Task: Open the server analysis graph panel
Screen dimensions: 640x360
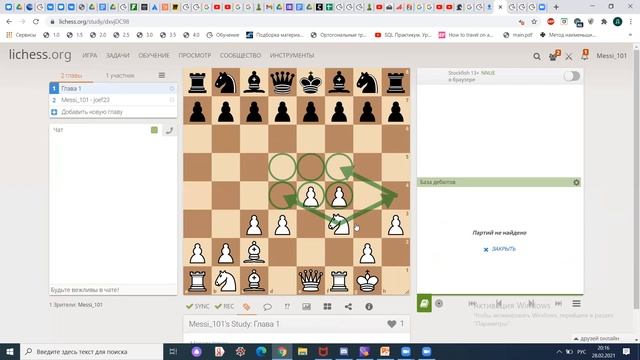Action: [x=307, y=307]
